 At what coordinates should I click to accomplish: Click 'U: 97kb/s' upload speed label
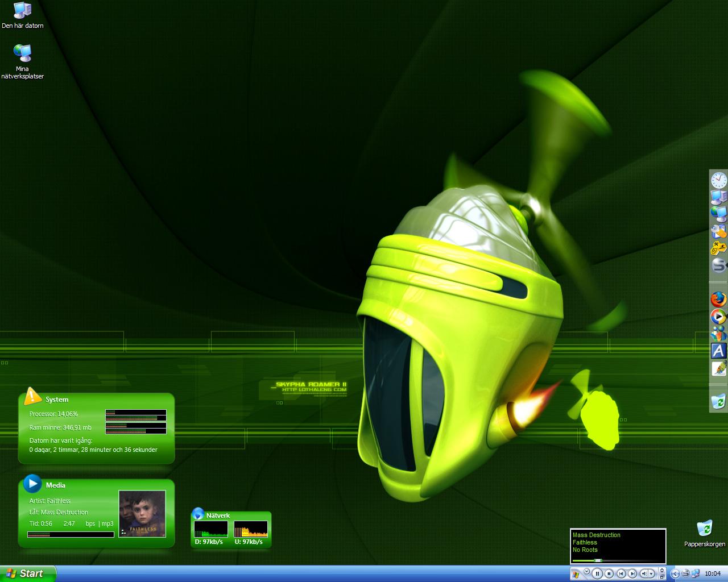tap(249, 542)
